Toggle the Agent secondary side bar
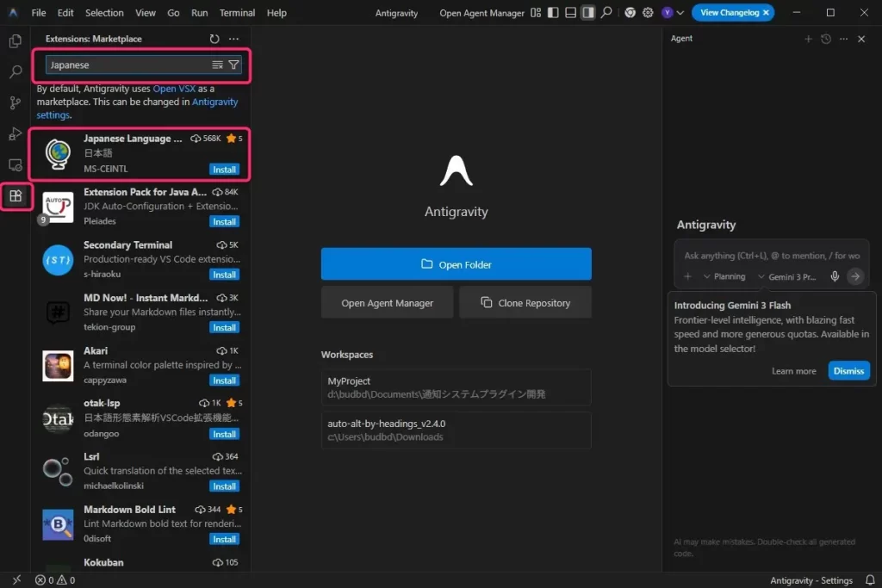The image size is (882, 588). click(587, 12)
